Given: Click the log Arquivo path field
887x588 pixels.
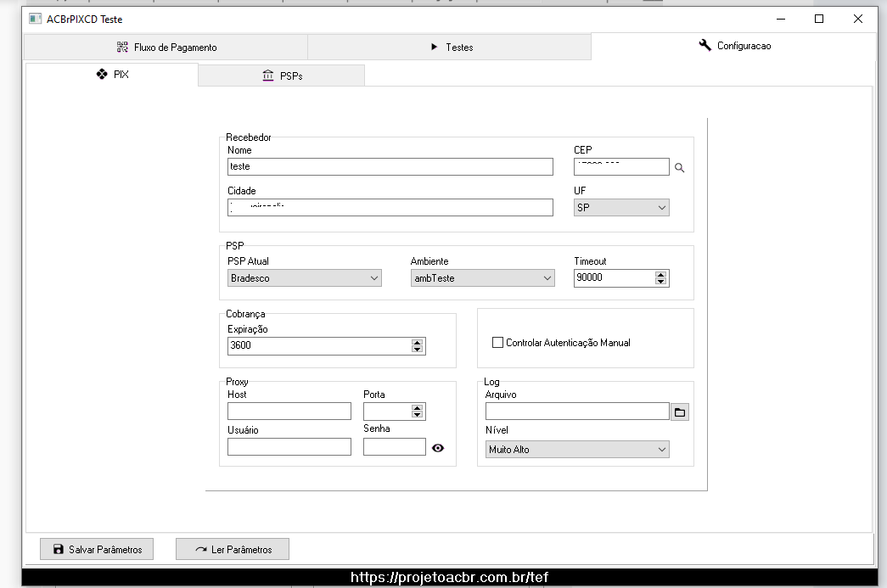Looking at the screenshot, I should [x=577, y=411].
